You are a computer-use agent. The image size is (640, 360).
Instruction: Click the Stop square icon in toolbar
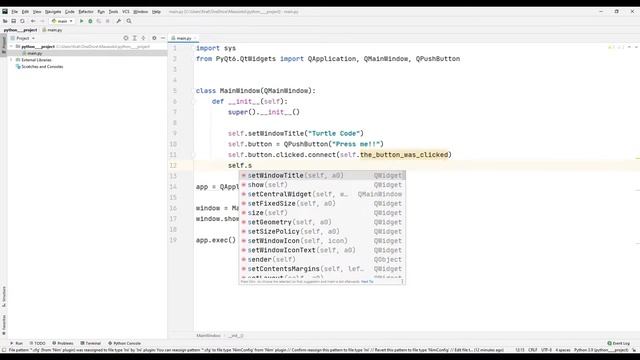(x=108, y=21)
